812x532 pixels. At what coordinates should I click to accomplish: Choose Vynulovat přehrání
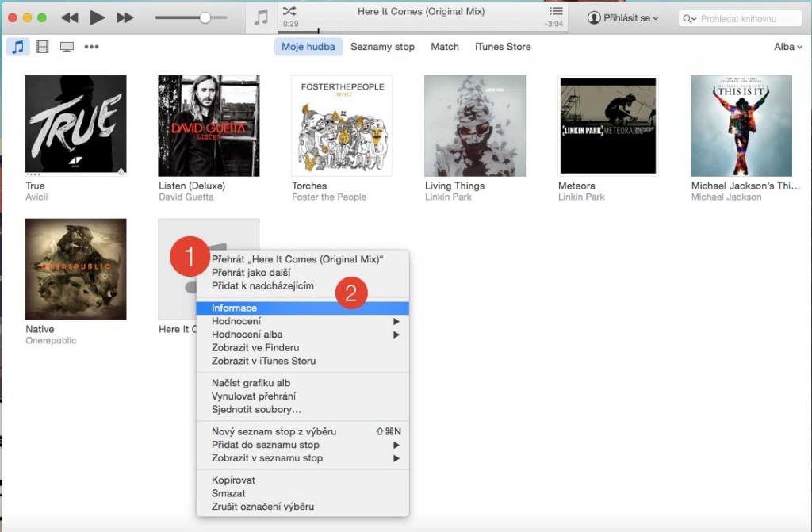point(302,396)
